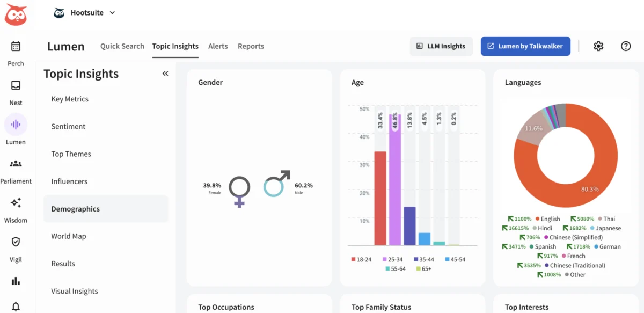
Task: Select Chinese (Simplified) legend entry
Action: 573,237
